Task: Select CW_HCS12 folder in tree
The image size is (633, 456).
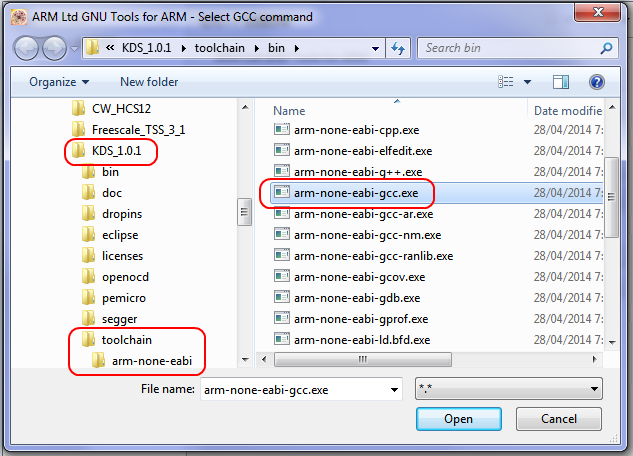Action: point(111,109)
